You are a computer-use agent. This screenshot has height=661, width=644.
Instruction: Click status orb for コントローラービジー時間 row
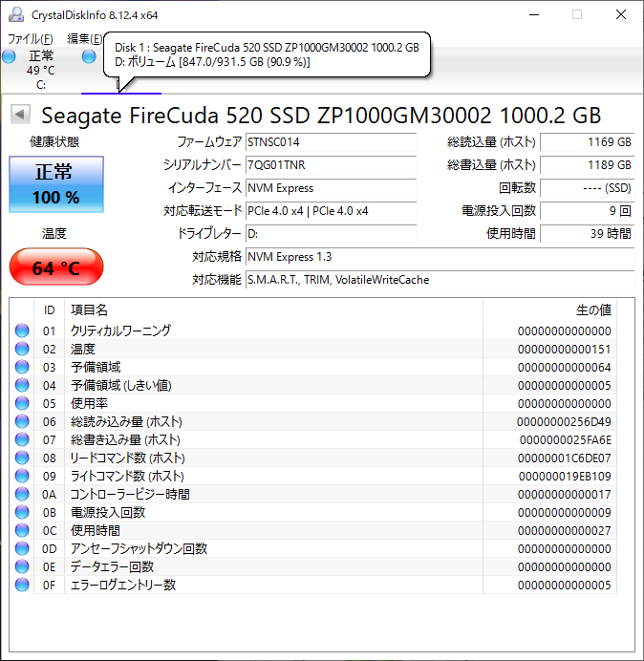point(22,494)
